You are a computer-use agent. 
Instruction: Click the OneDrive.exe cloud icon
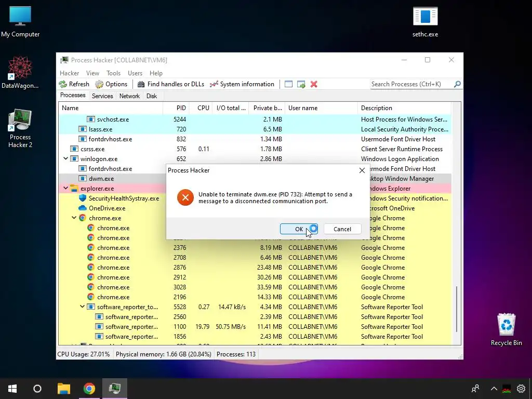point(83,208)
